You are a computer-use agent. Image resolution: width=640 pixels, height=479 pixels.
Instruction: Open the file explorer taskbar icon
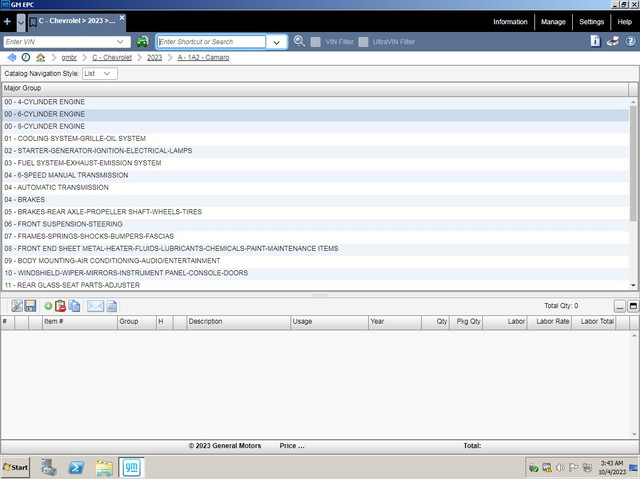pyautogui.click(x=104, y=468)
